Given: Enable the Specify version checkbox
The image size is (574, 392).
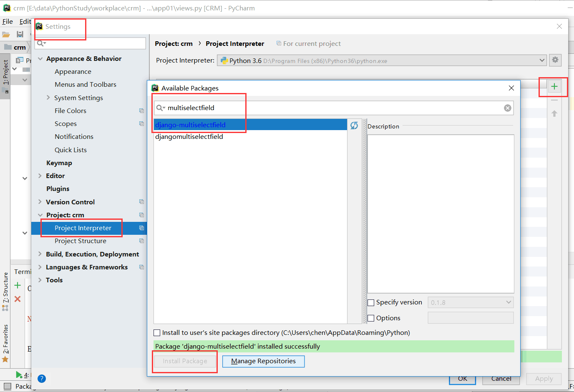Looking at the screenshot, I should (x=371, y=303).
